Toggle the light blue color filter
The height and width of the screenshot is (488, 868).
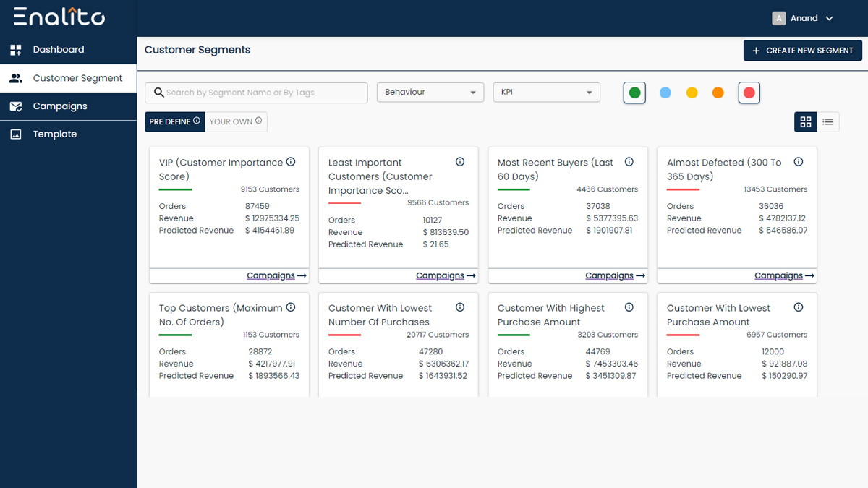(665, 93)
